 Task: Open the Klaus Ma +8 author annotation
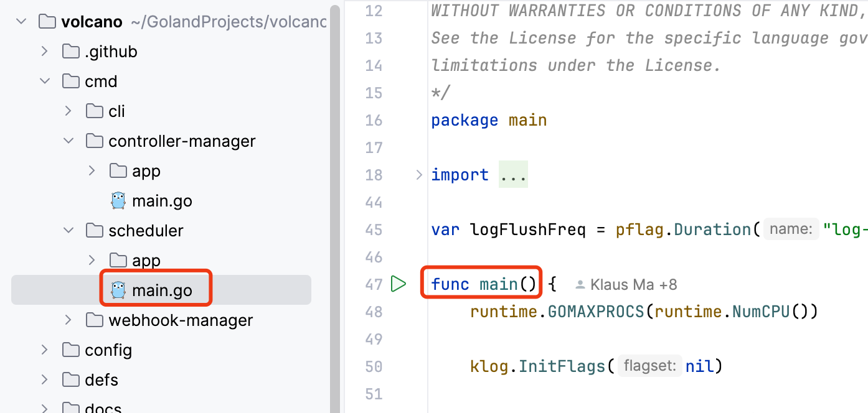point(625,284)
